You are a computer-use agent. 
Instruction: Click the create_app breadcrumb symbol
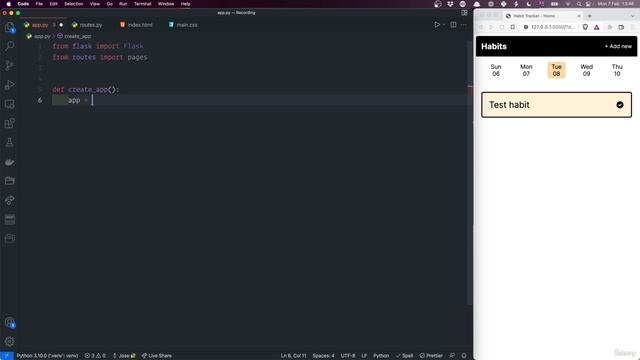click(x=74, y=36)
